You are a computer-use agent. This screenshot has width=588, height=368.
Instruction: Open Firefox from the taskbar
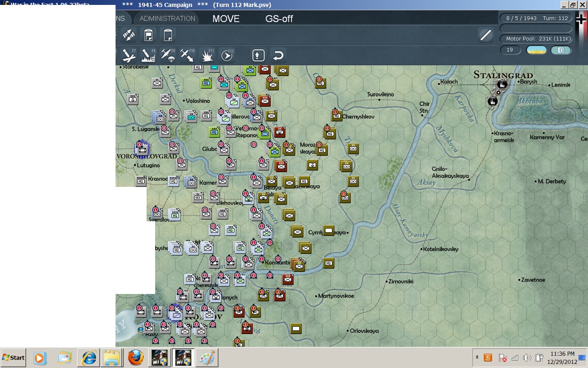tap(136, 358)
